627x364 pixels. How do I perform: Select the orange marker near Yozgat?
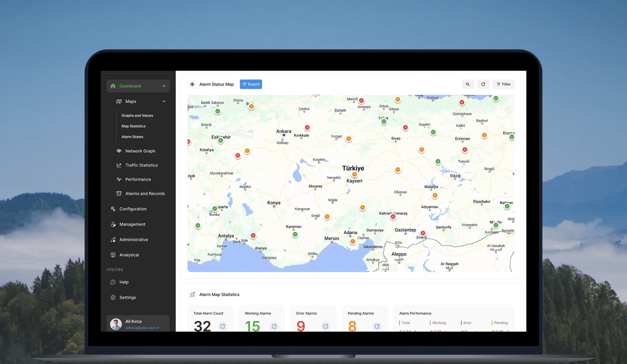point(349,139)
